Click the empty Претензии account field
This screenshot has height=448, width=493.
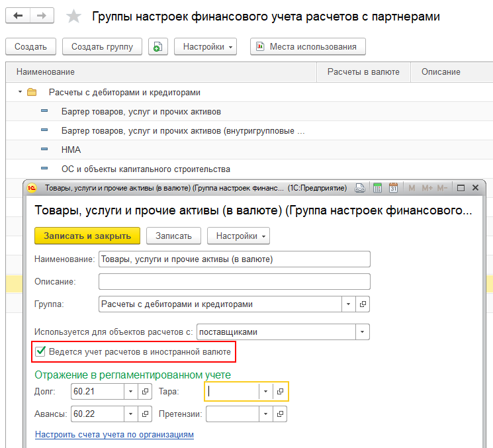pyautogui.click(x=233, y=414)
